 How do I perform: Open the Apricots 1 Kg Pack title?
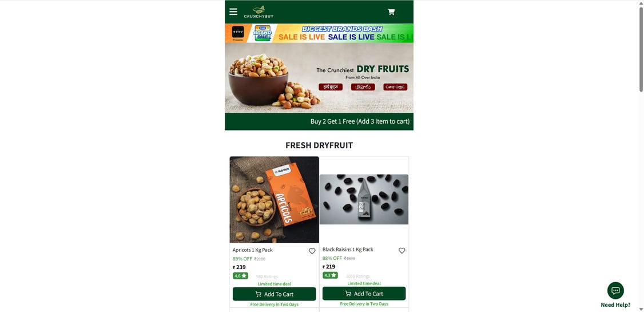pos(253,250)
